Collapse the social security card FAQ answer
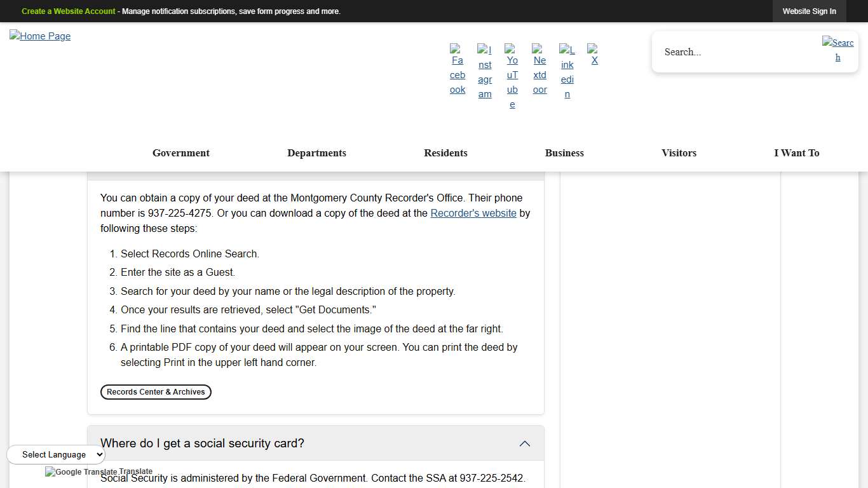This screenshot has width=868, height=488. point(525,444)
